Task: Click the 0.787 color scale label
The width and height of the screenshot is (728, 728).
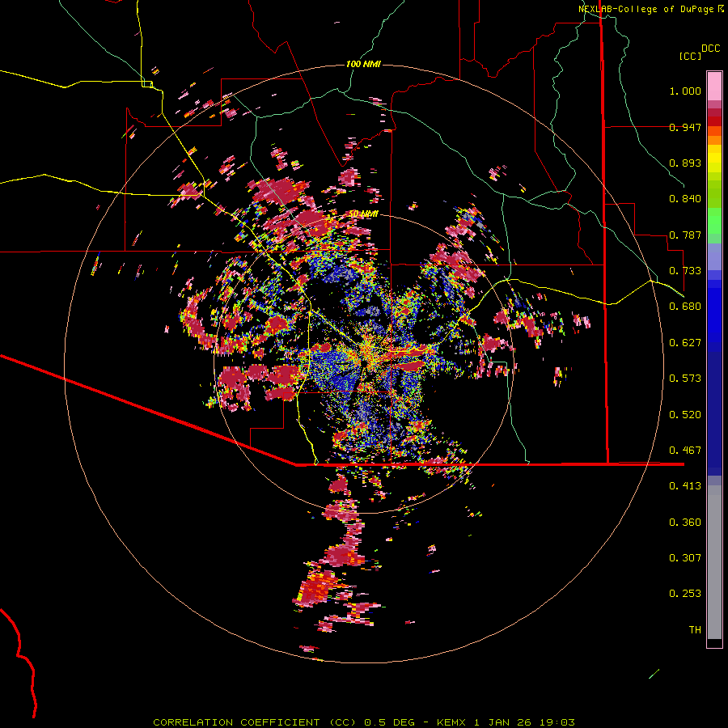Action: [685, 235]
